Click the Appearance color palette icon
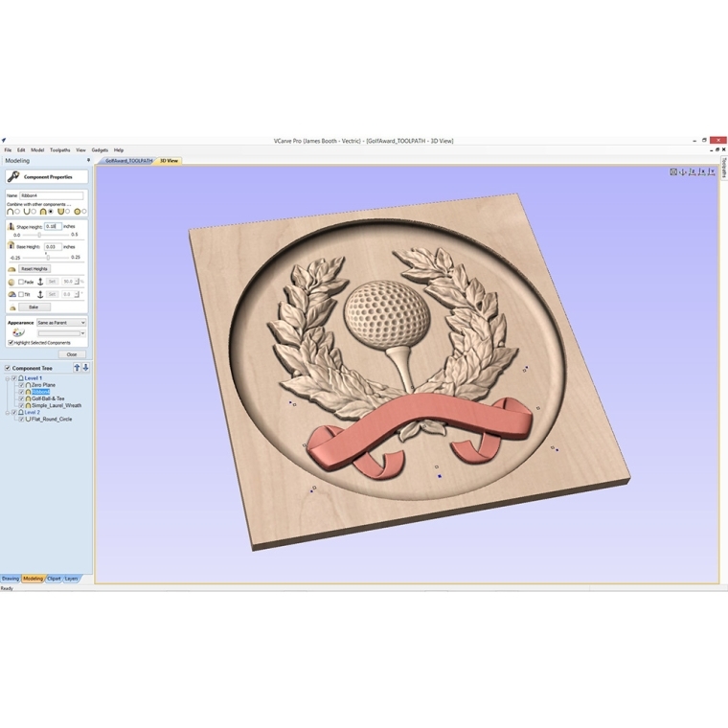The height and width of the screenshot is (728, 728). click(x=18, y=332)
